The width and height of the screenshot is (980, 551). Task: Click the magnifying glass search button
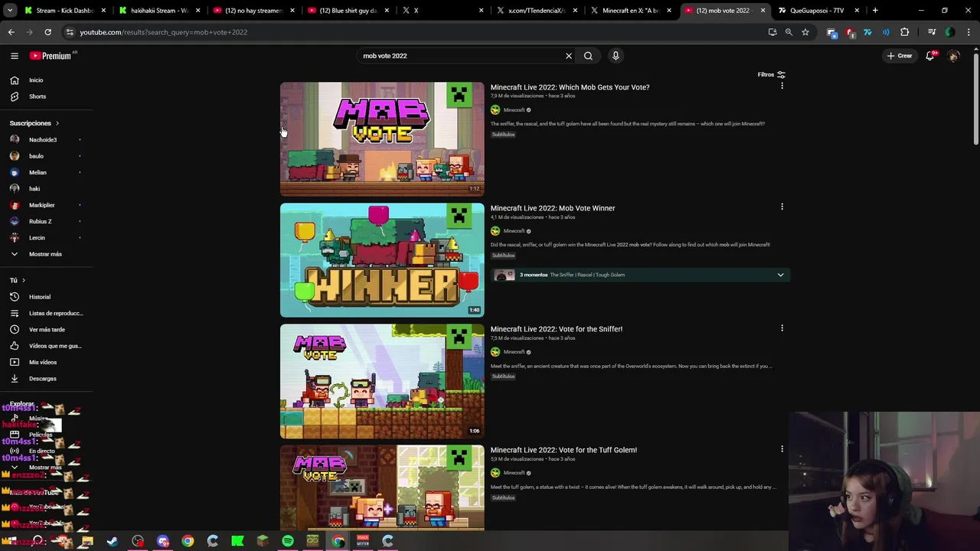(588, 56)
